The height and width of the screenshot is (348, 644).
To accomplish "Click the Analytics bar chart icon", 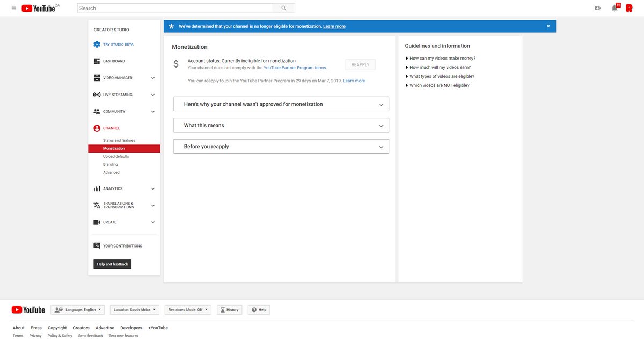I will click(97, 189).
